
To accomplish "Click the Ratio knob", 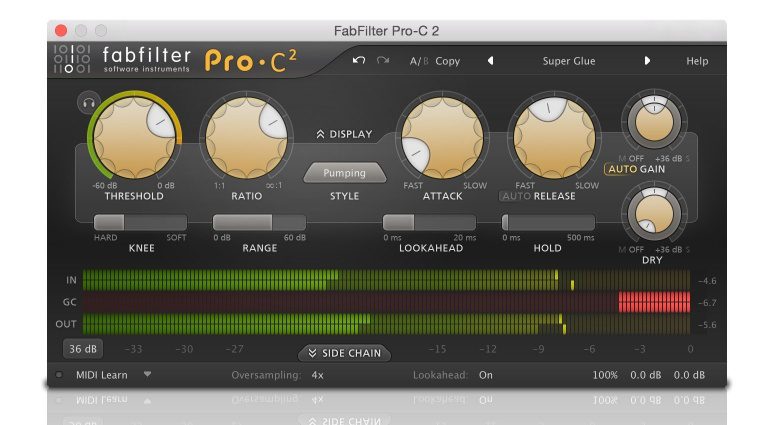I will [246, 138].
